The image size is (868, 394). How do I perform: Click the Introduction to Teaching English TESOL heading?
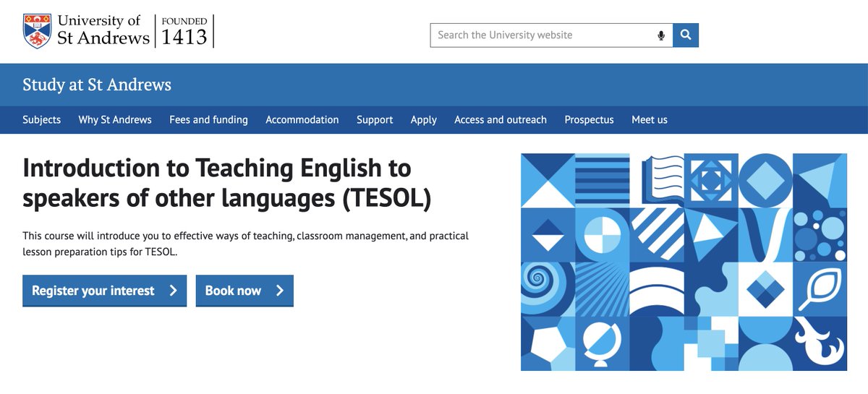coord(227,183)
